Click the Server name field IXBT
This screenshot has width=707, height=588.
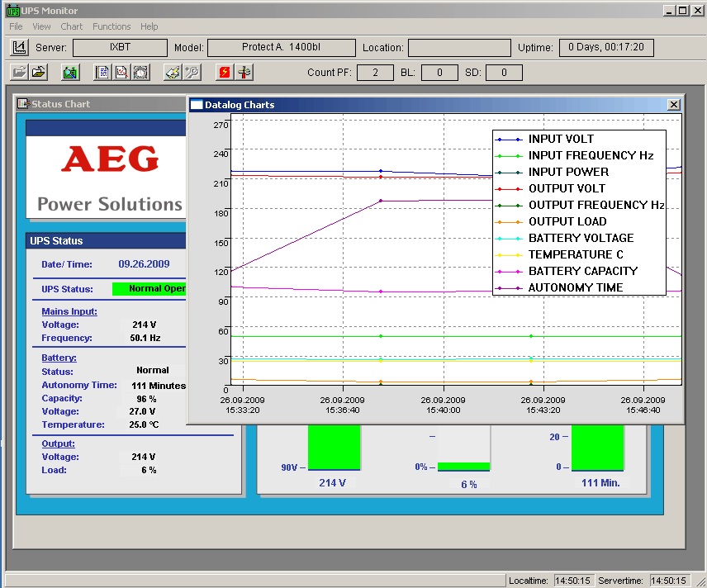tap(120, 48)
